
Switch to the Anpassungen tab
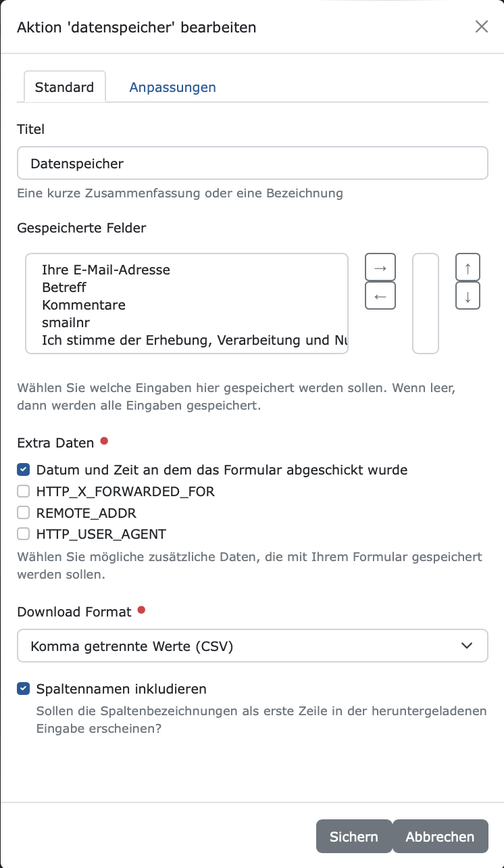coord(172,87)
